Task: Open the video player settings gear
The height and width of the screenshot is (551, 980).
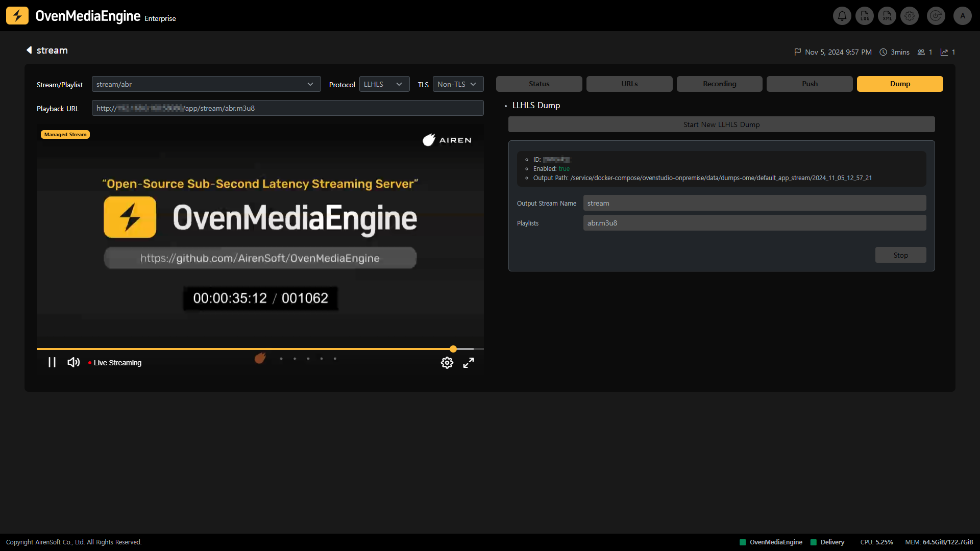Action: 447,363
